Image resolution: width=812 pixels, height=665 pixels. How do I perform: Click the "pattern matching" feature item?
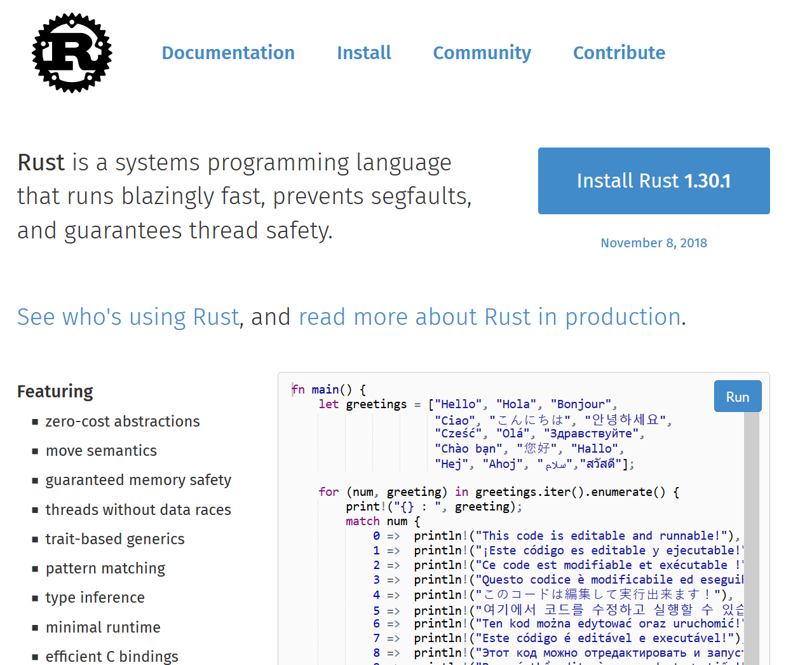point(105,568)
